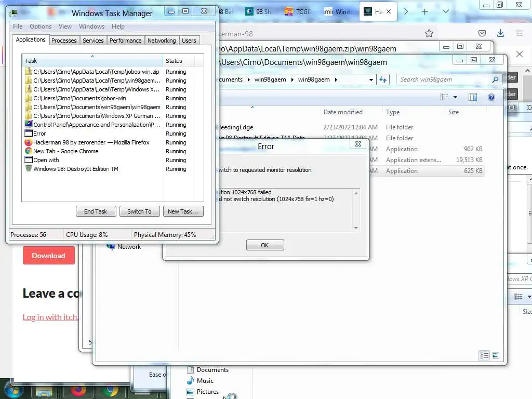Viewport: 532px width, 399px height.
Task: Select Open with task icon
Action: pyautogui.click(x=29, y=159)
